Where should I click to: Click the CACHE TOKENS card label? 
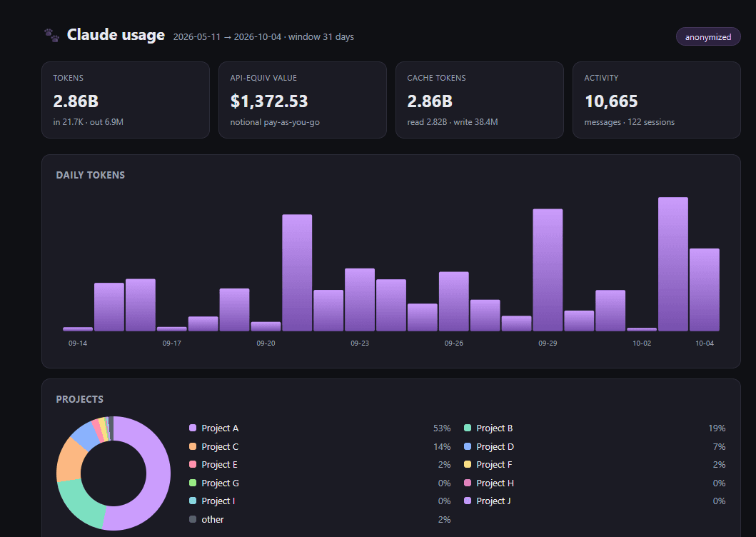436,78
